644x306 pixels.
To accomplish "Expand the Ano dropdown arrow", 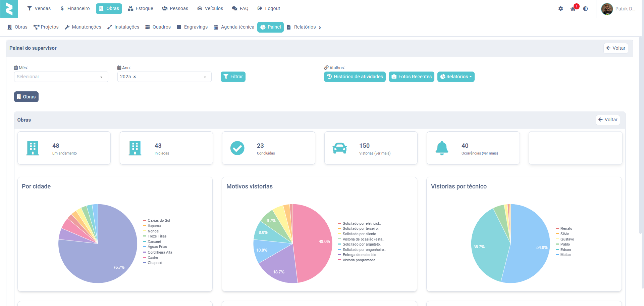I will (205, 77).
